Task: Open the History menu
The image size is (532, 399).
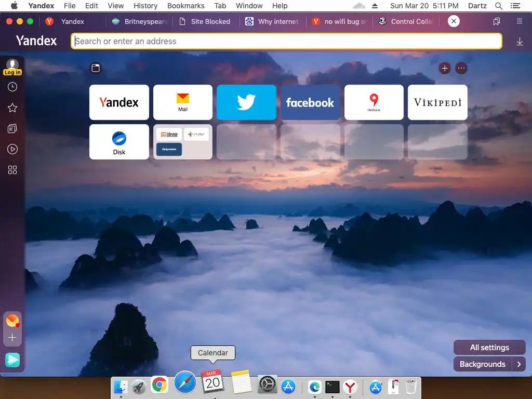Action: (145, 6)
